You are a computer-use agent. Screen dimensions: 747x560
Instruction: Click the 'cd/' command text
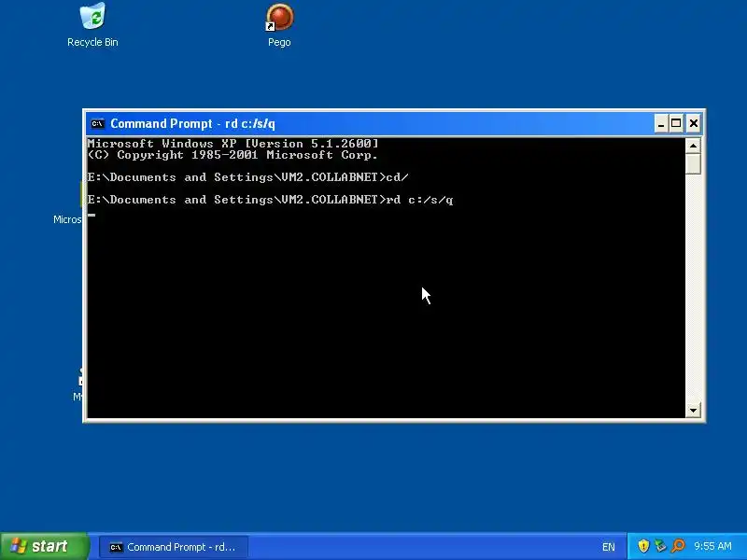398,177
